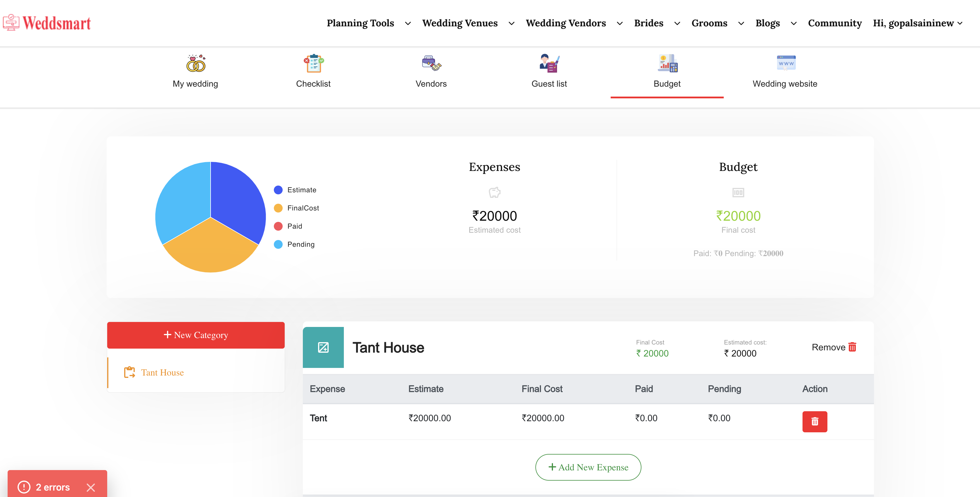Dismiss the 2 errors notification
This screenshot has width=980, height=497.
91,487
